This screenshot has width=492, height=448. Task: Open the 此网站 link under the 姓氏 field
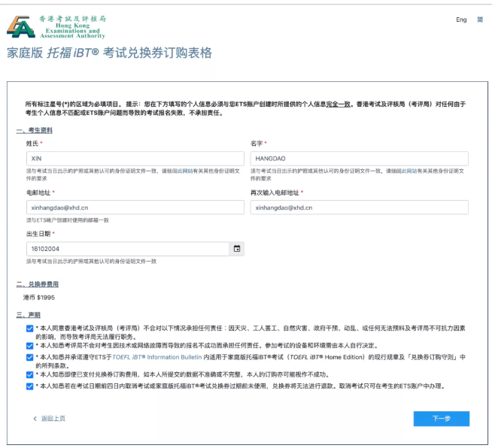click(184, 171)
